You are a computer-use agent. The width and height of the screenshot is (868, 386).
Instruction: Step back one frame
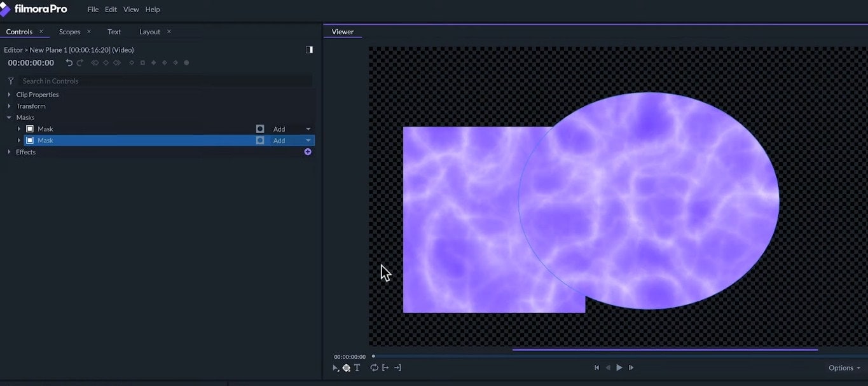[608, 368]
